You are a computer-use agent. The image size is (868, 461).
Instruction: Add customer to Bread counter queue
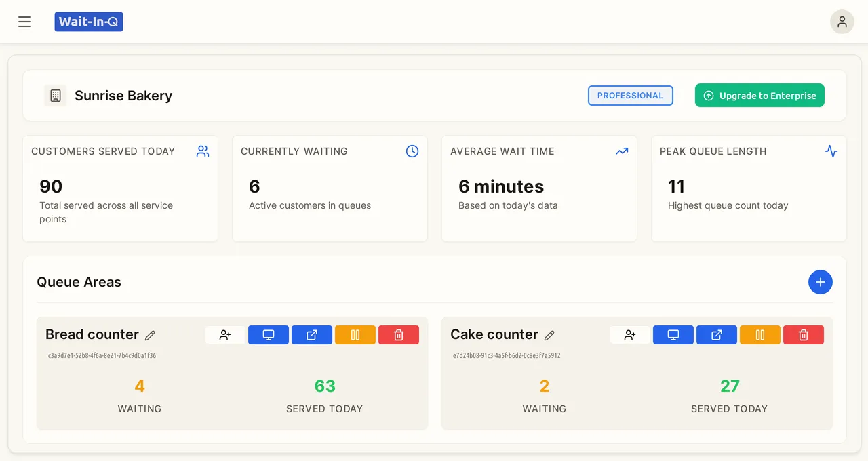tap(225, 335)
